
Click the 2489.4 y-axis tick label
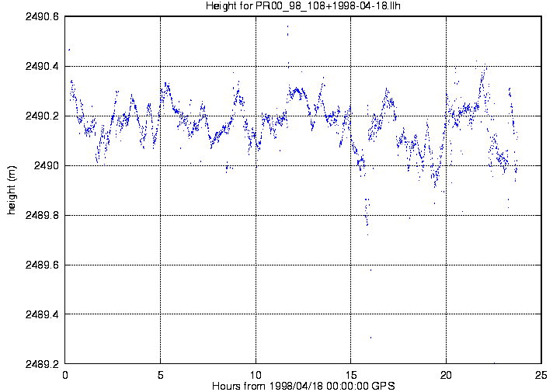click(43, 314)
